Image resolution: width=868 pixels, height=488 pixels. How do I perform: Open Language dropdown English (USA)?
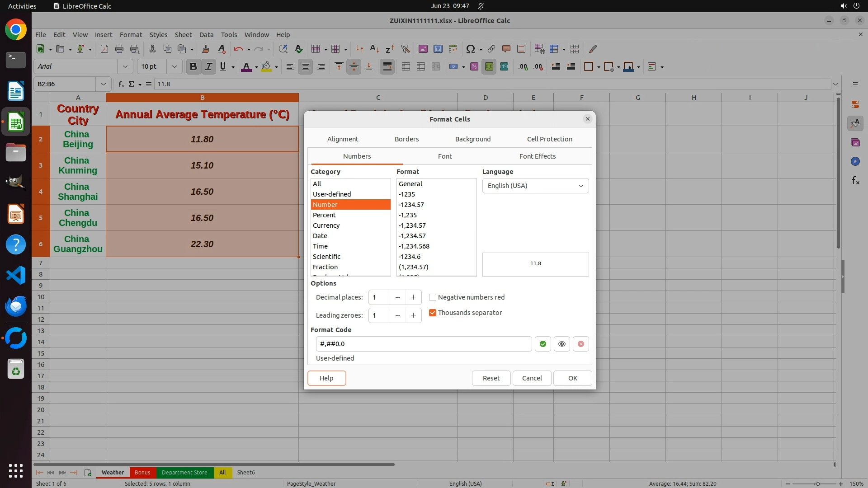pyautogui.click(x=535, y=186)
